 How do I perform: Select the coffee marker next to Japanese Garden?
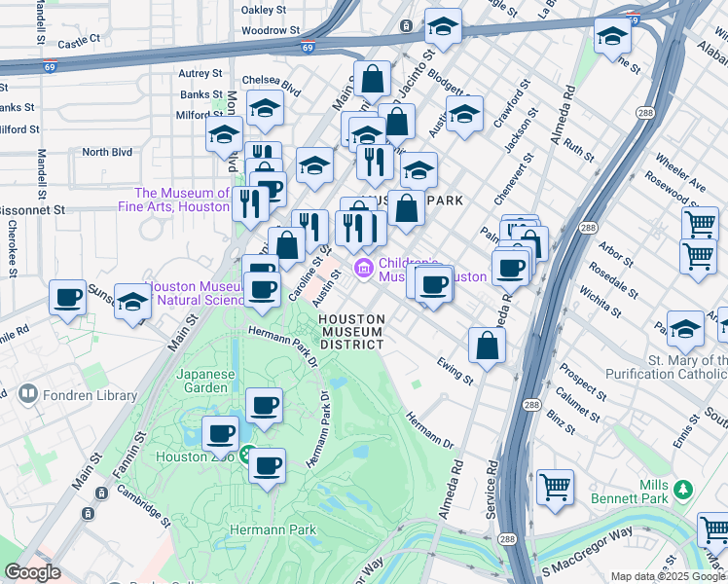[264, 407]
